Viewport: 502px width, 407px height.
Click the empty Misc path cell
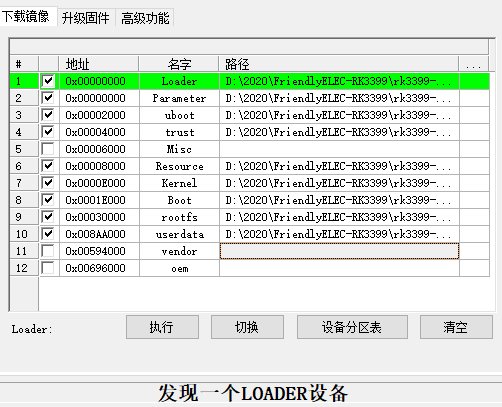pyautogui.click(x=339, y=149)
